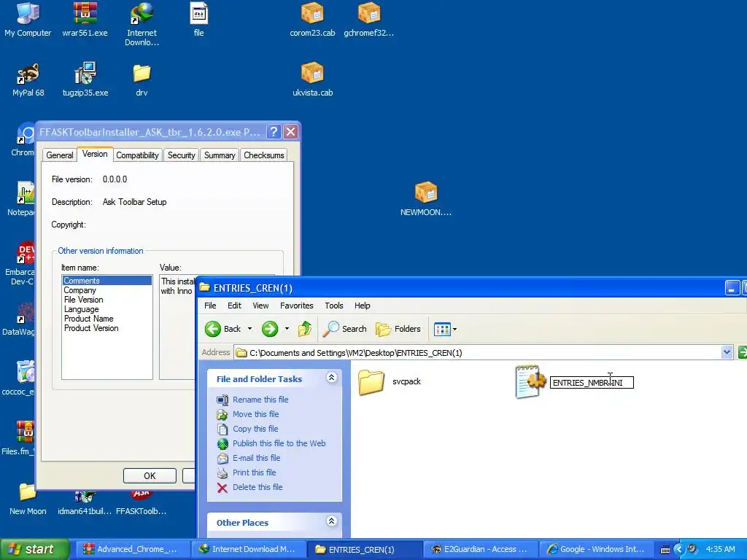747x560 pixels.
Task: Open address bar dropdown list
Action: click(x=727, y=352)
